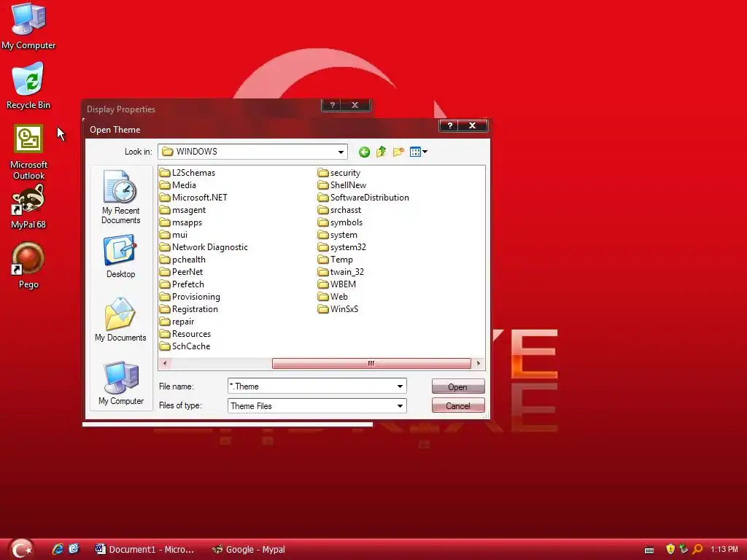Click the Open Theme help question button
The height and width of the screenshot is (560, 747).
[x=449, y=125]
